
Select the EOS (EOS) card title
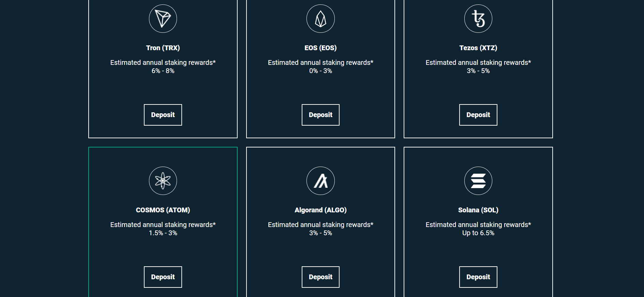click(320, 48)
